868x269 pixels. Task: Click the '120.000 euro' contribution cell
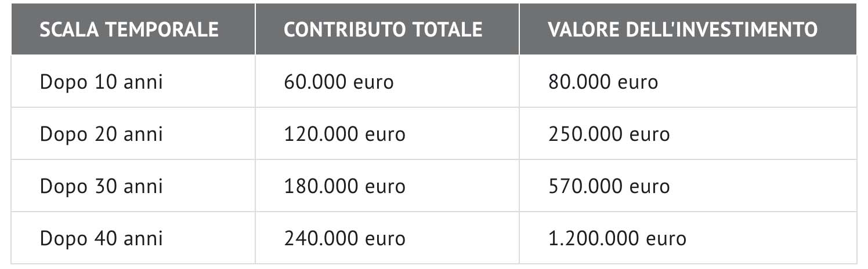pyautogui.click(x=345, y=134)
